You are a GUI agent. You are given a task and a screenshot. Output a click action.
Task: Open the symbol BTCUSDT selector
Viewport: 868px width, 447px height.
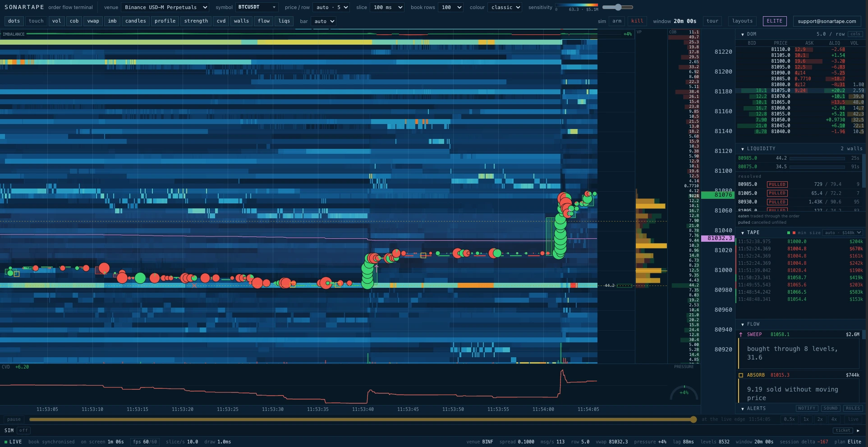[x=257, y=7]
